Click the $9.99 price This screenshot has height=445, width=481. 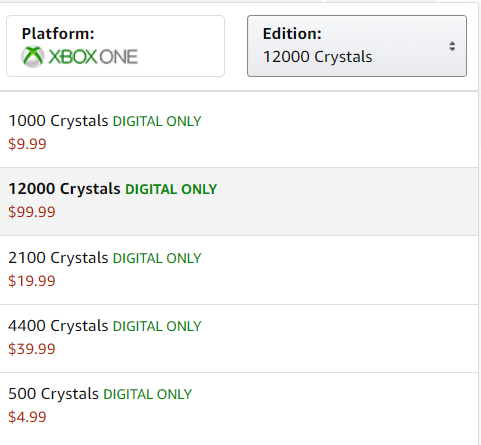point(27,144)
